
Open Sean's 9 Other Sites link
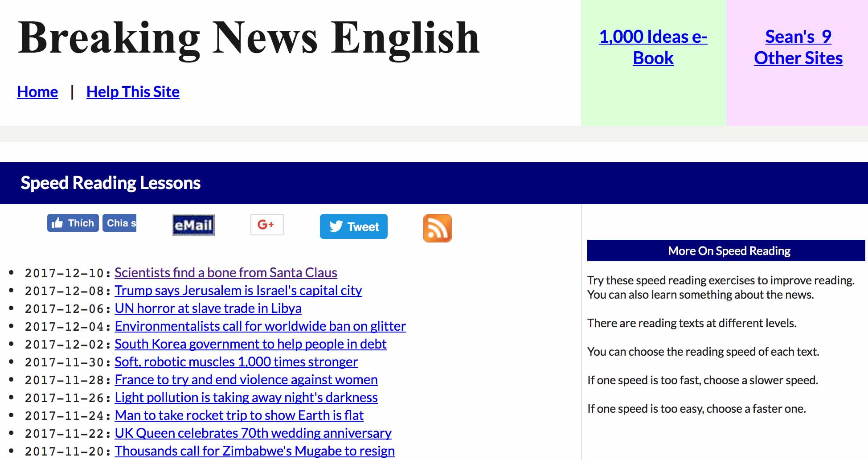point(798,47)
